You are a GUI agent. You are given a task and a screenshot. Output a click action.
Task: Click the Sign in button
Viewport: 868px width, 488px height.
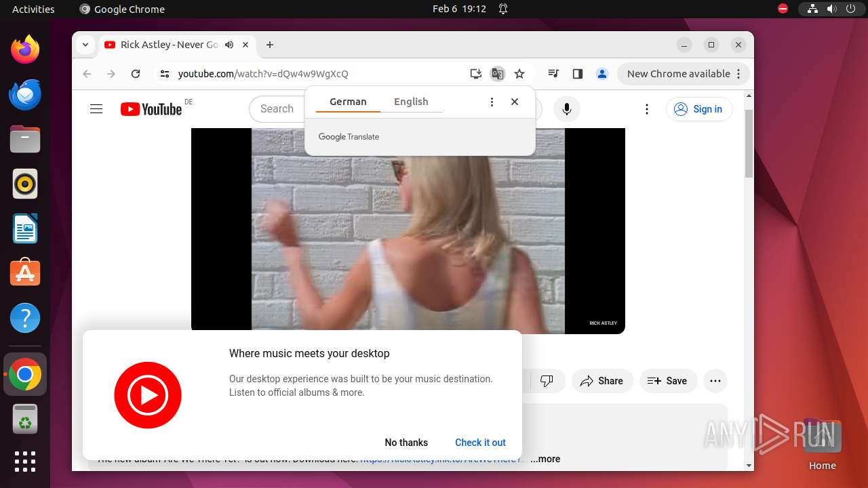(x=699, y=109)
